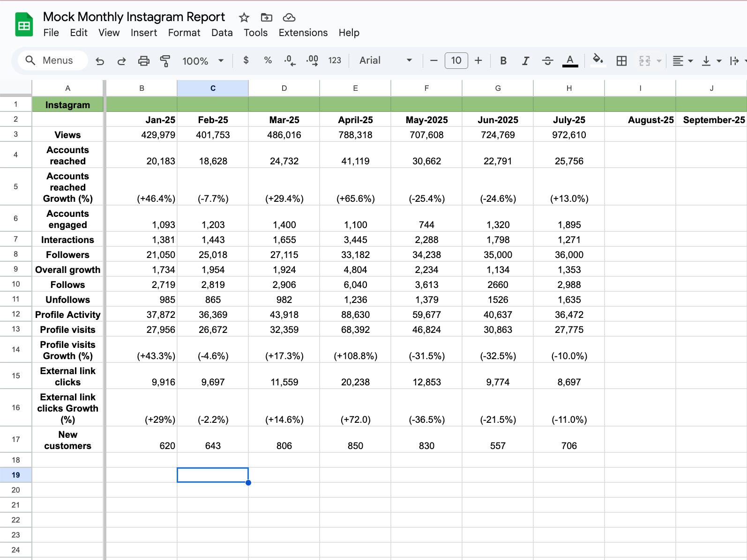Open the 100% zoom dropdown
This screenshot has width=747, height=560.
coord(203,61)
